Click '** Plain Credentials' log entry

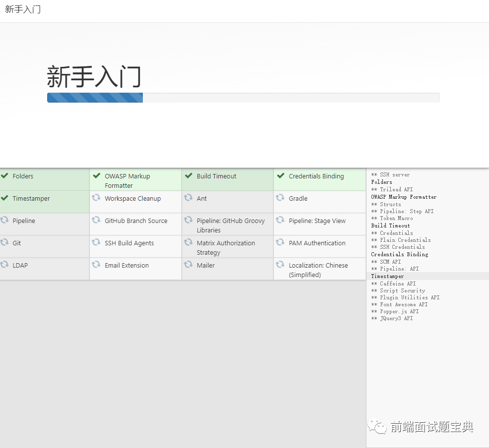tap(401, 240)
